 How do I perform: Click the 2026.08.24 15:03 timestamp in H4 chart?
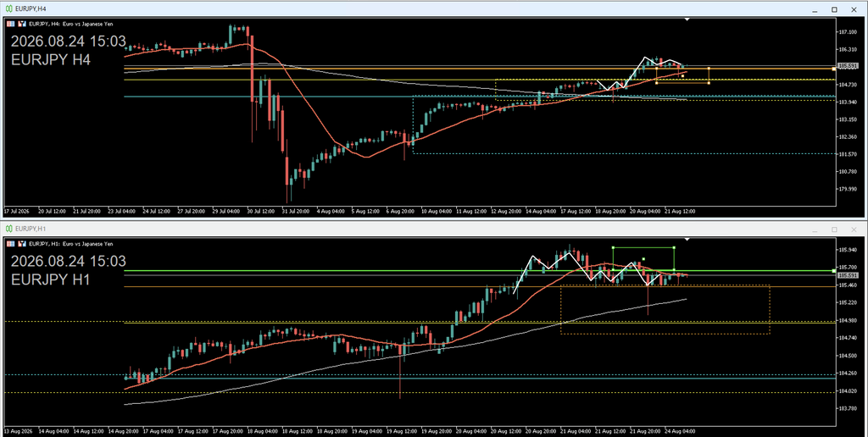coord(69,41)
